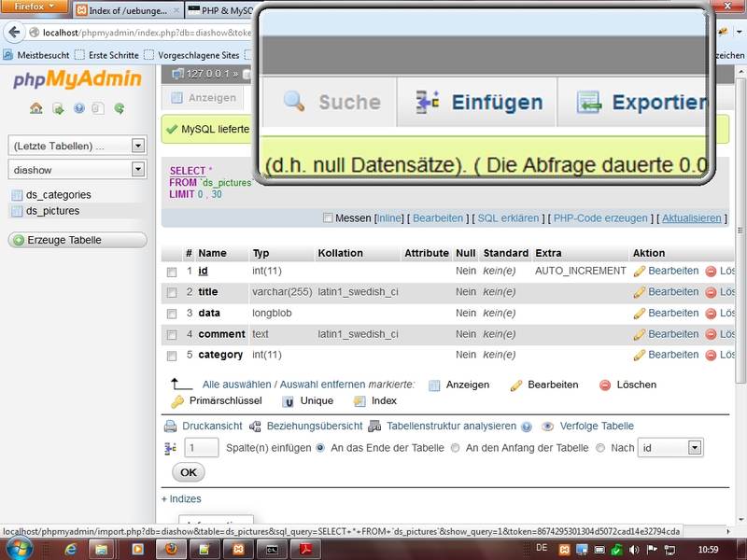The height and width of the screenshot is (560, 747).
Task: Open the blue help icon in the sidebar
Action: [79, 108]
